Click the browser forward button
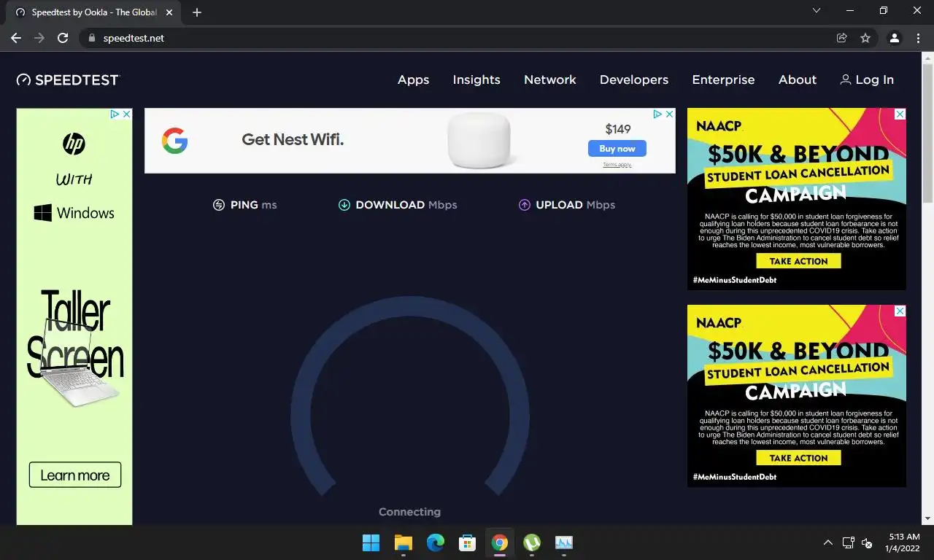 tap(39, 38)
